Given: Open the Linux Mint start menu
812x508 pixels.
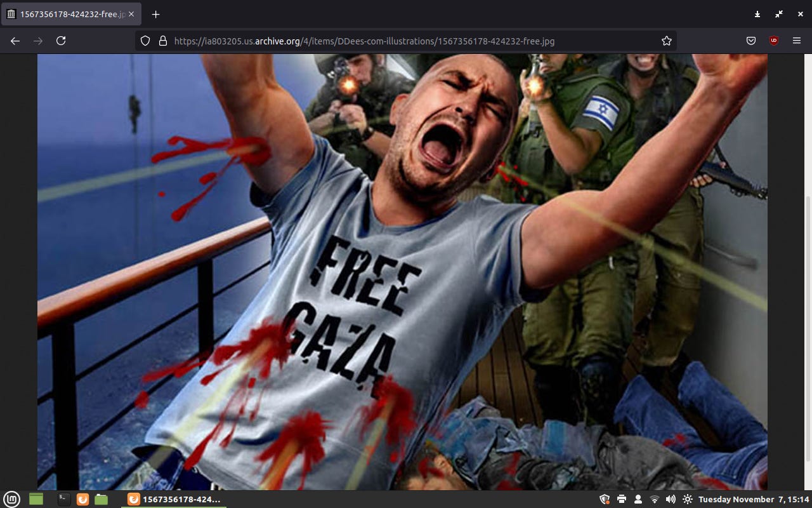Looking at the screenshot, I should (11, 499).
